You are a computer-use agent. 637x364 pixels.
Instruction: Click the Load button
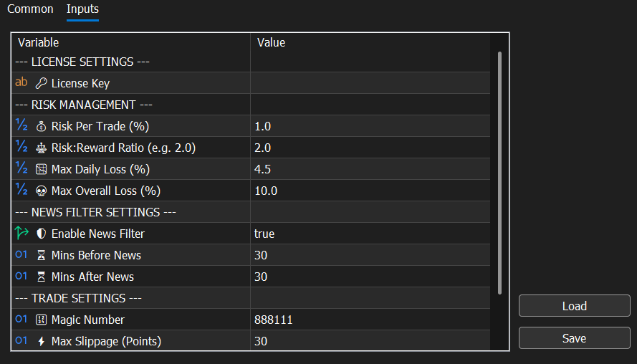tap(575, 306)
